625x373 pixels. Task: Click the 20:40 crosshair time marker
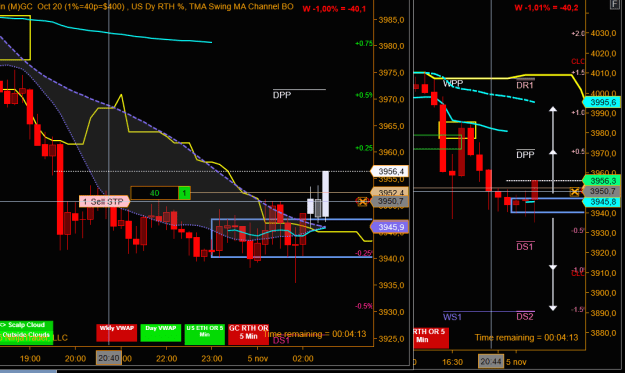[x=108, y=358]
